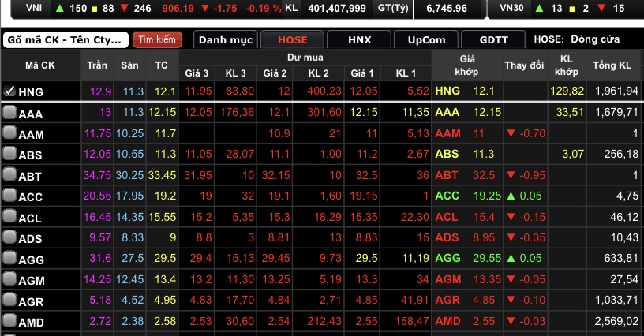Click the Tìm kiếm search button
The image size is (644, 336).
pyautogui.click(x=157, y=39)
